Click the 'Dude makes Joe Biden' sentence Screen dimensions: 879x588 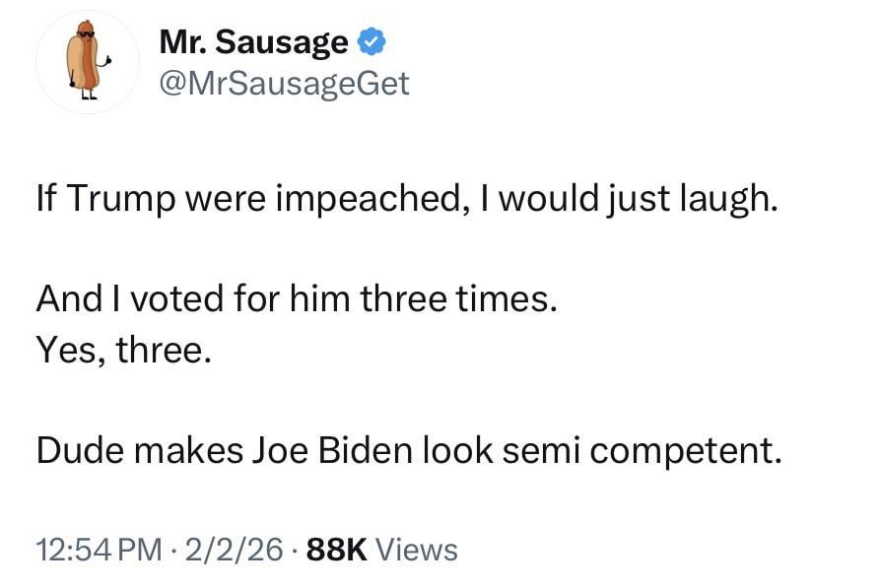click(x=409, y=450)
